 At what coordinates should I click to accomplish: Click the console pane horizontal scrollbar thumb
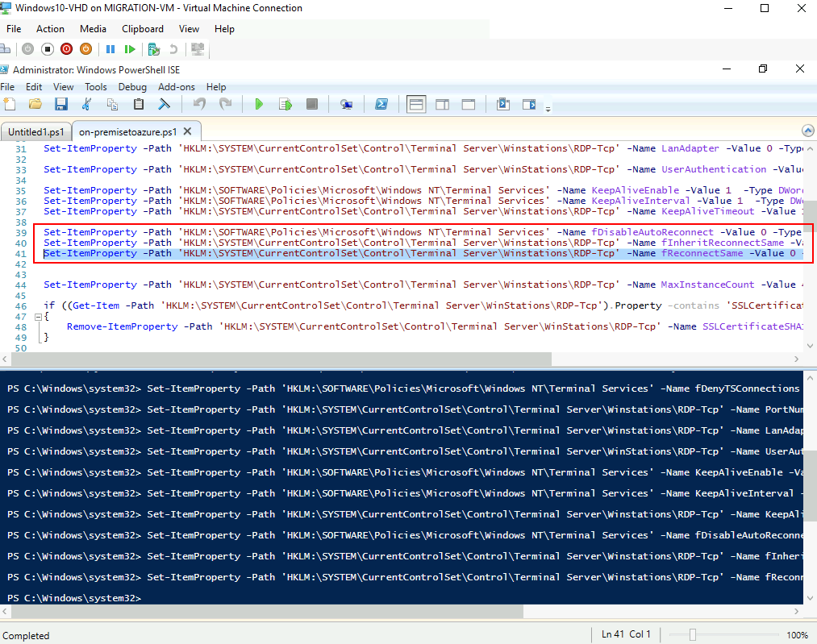(x=267, y=611)
